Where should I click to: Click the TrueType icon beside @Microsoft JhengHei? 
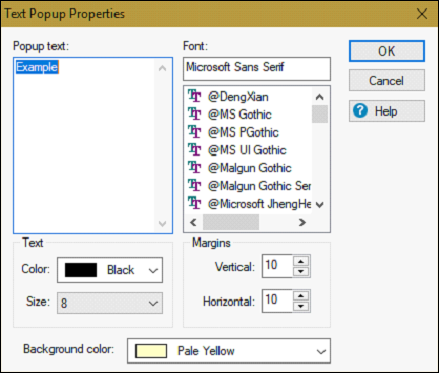(x=194, y=203)
